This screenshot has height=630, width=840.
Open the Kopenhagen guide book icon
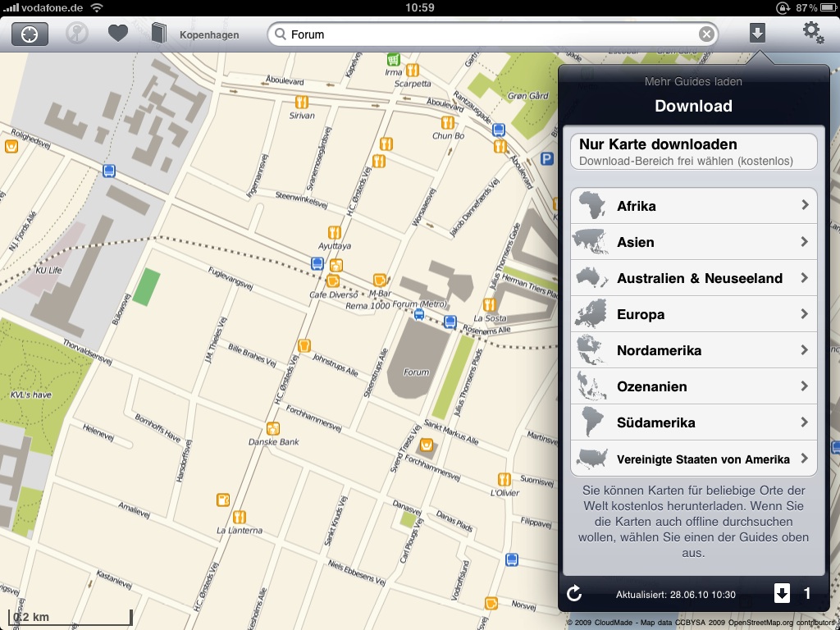point(159,34)
